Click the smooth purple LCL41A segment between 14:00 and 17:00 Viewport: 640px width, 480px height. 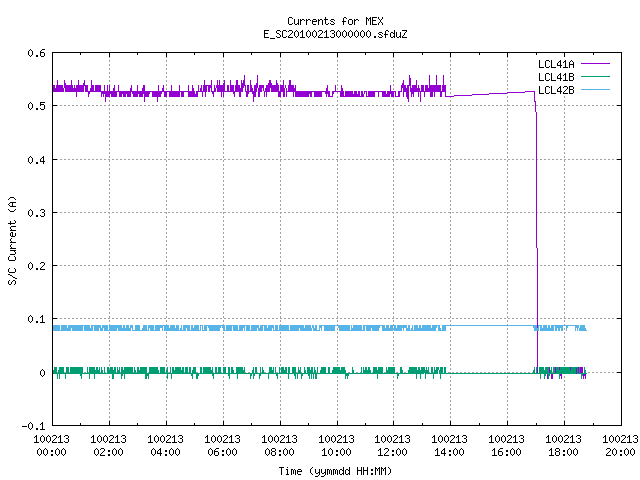pyautogui.click(x=490, y=94)
